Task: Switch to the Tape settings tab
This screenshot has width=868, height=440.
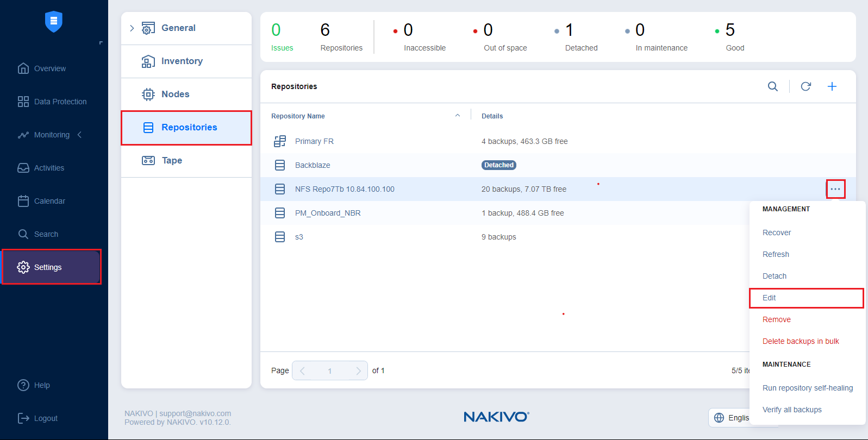Action: click(x=172, y=160)
